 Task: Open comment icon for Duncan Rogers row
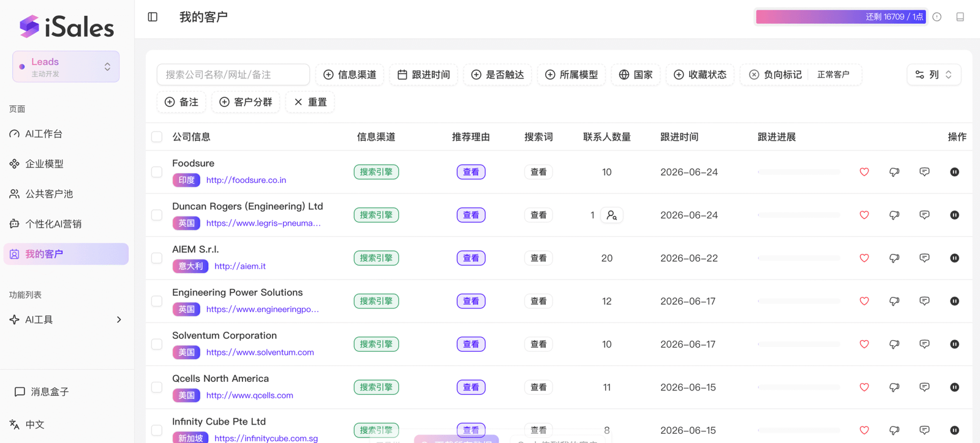tap(925, 215)
